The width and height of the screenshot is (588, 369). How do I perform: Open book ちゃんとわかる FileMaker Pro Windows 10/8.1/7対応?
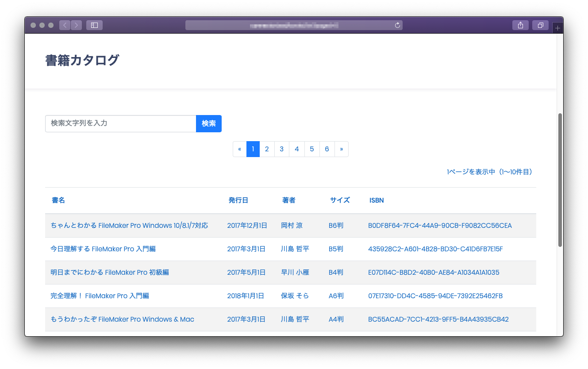129,226
